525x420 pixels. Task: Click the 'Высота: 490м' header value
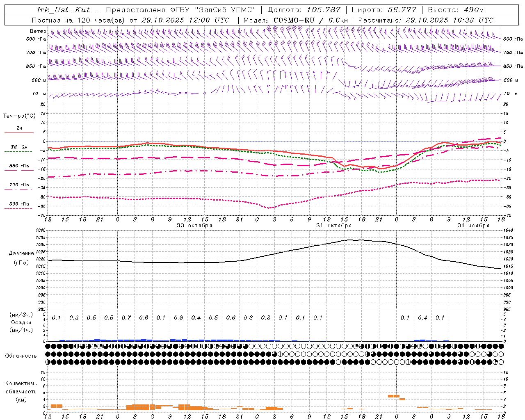456,10
